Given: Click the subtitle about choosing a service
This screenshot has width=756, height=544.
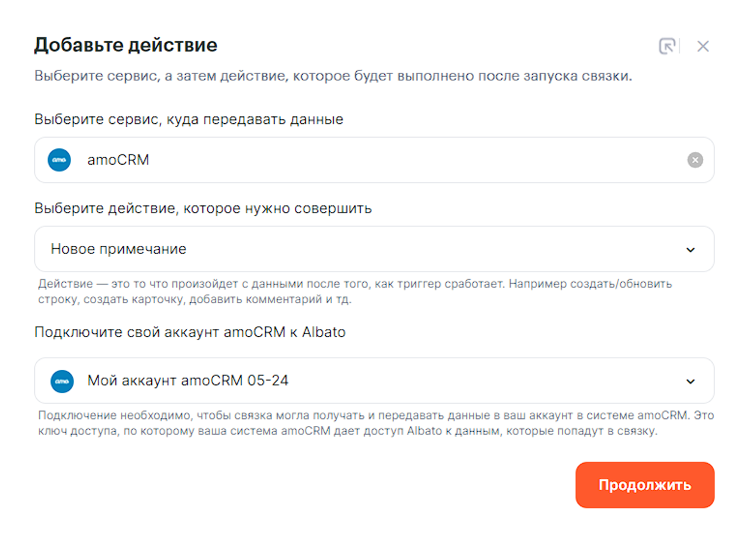Looking at the screenshot, I should pos(333,76).
